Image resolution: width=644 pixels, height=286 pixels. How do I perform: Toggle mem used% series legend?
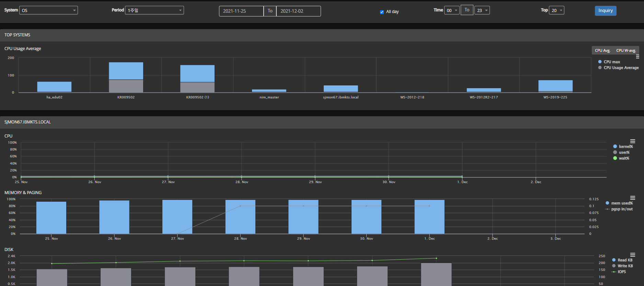[x=621, y=203]
